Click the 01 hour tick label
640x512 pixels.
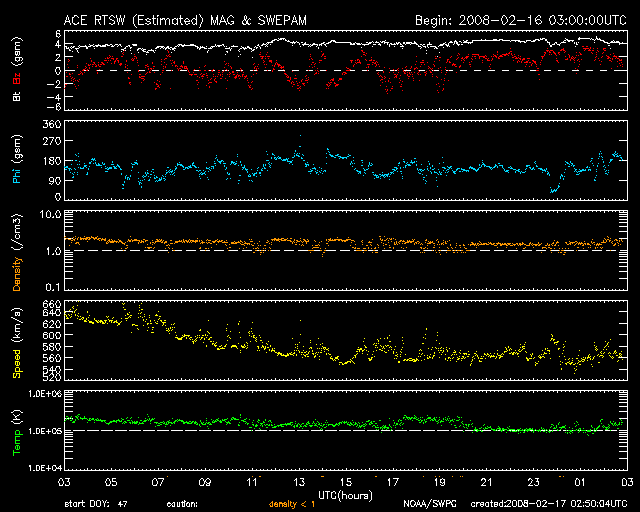coord(580,482)
